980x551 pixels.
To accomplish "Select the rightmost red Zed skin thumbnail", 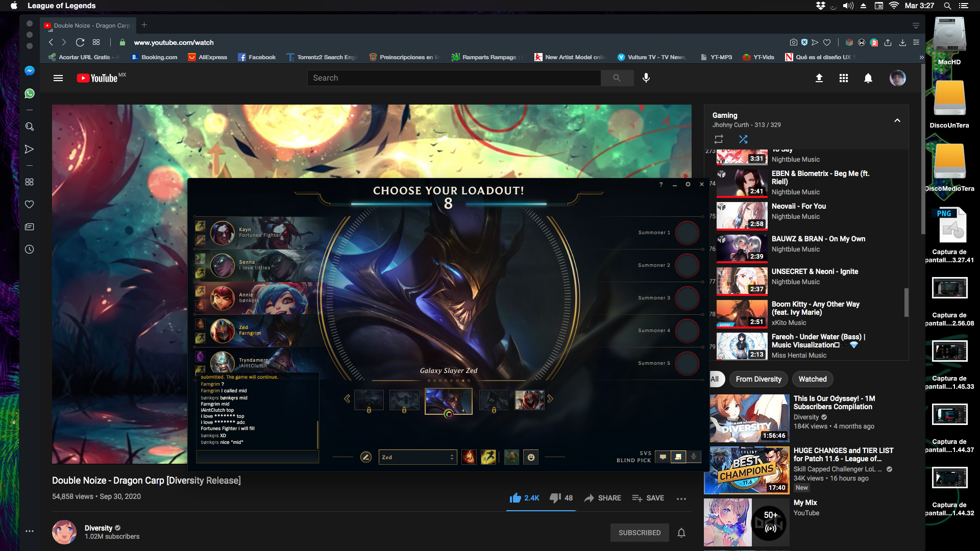I will point(529,400).
